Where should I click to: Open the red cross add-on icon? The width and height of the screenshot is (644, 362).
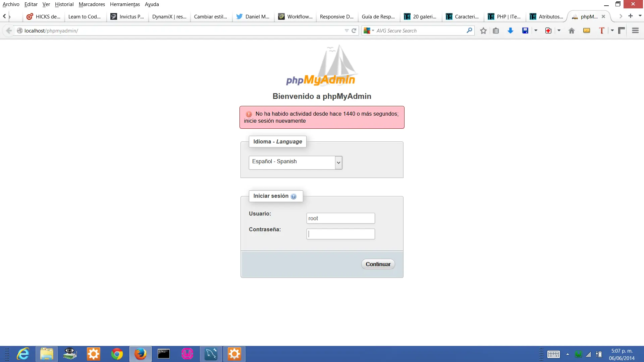click(x=548, y=31)
